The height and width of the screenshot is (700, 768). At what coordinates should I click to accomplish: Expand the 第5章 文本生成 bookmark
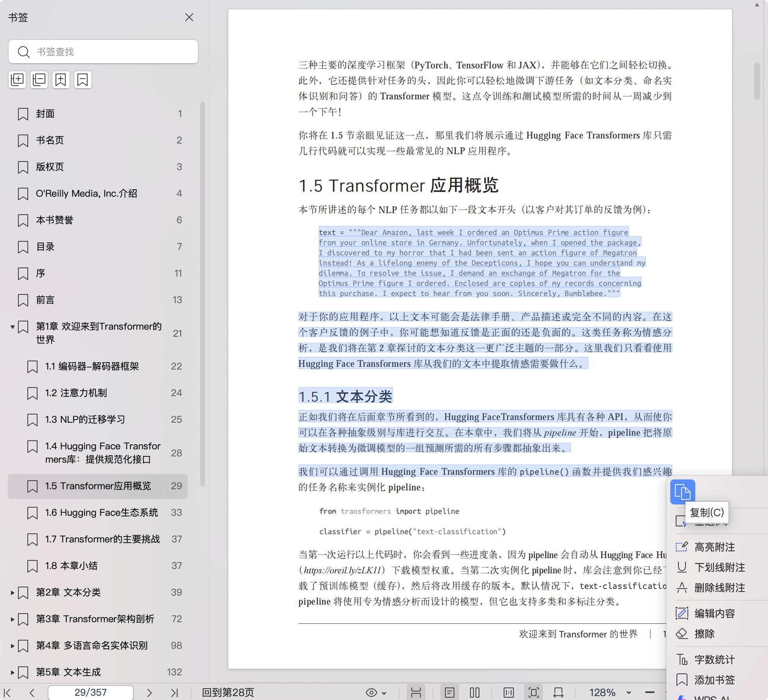click(13, 673)
